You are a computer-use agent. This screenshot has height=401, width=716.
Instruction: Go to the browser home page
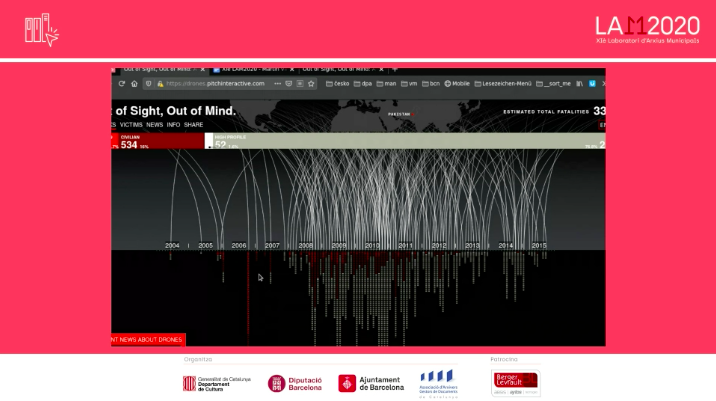pos(134,84)
